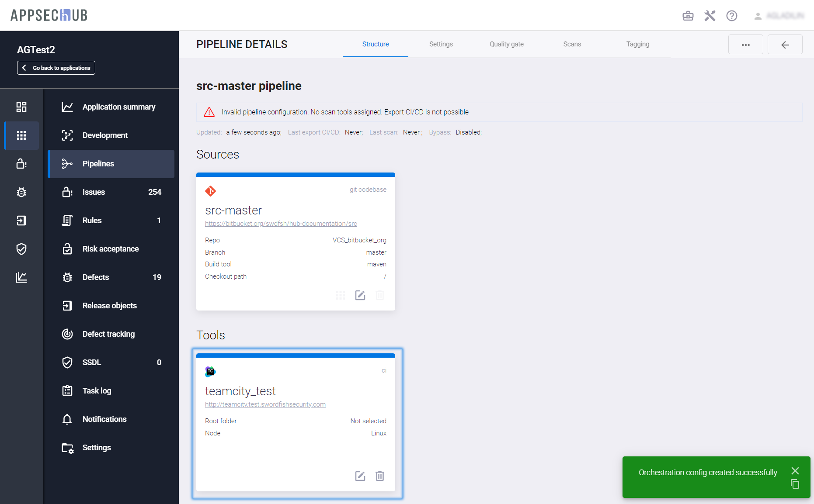The height and width of the screenshot is (504, 814).
Task: Select the bug icon in left rail
Action: tap(21, 192)
